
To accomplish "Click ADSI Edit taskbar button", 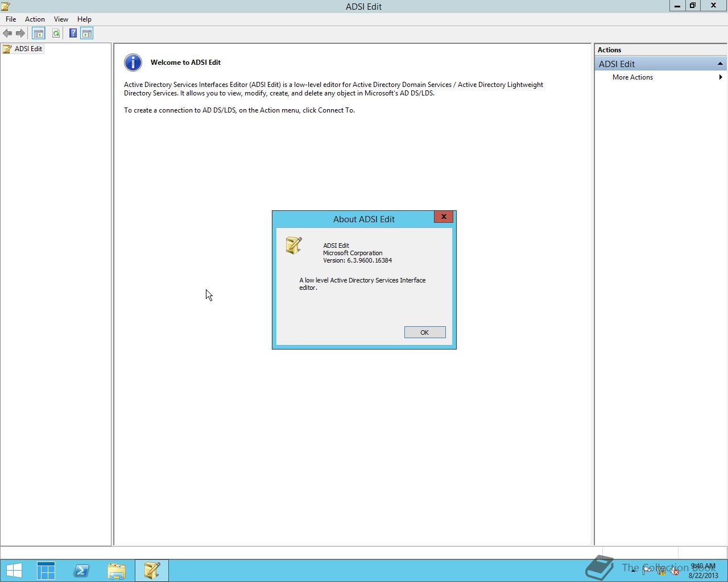I will point(152,571).
